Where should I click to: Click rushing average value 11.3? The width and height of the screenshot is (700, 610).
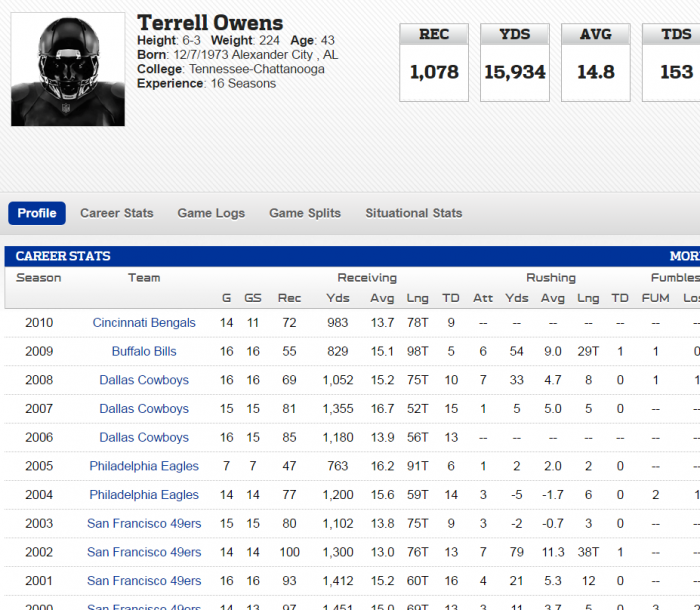[553, 552]
